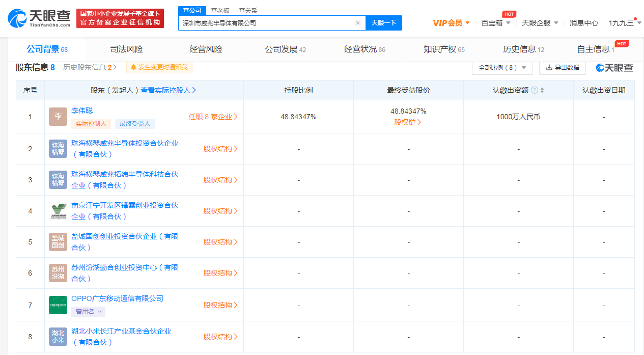Click the 认缴出资日期 column header

tap(604, 90)
